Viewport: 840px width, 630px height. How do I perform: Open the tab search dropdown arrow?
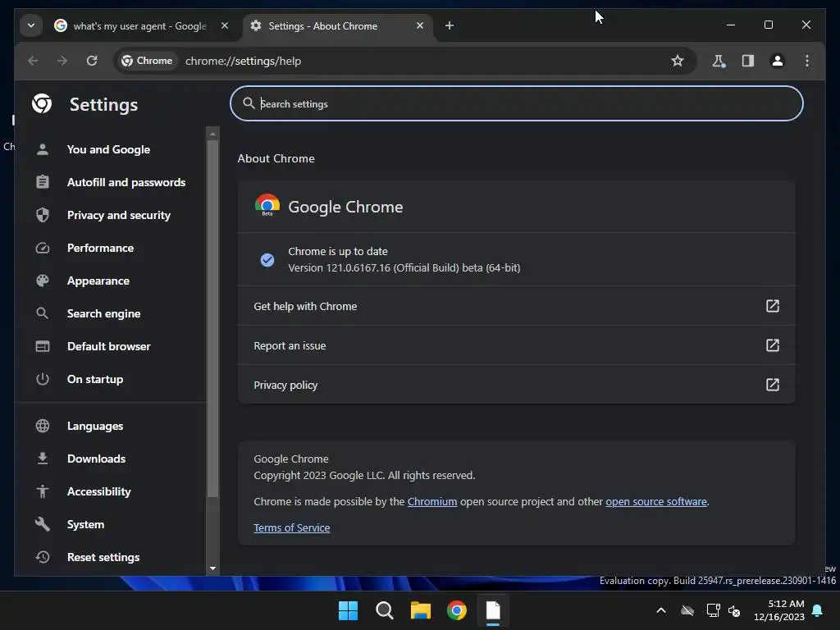tap(31, 25)
